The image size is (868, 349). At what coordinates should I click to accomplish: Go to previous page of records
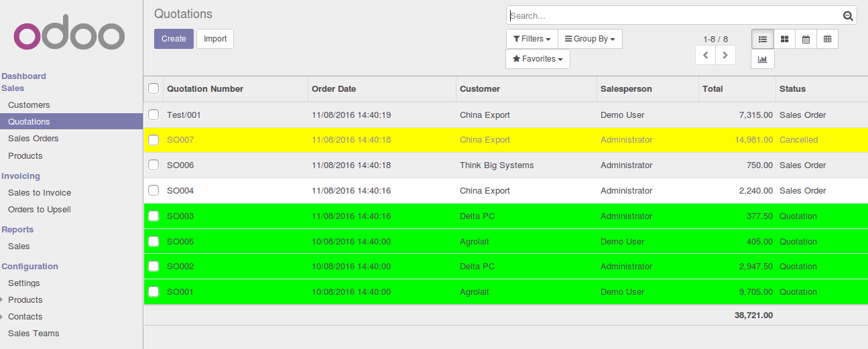click(706, 55)
